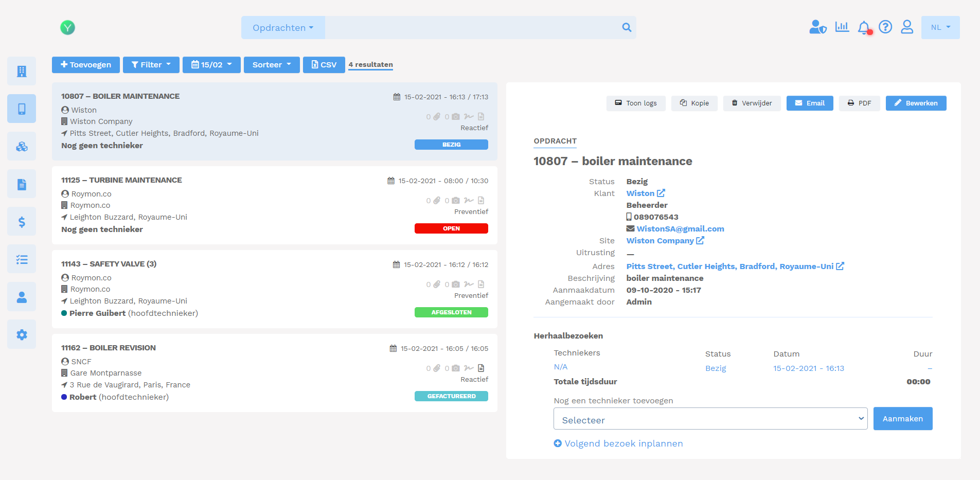Open the settings gear sidebar icon
This screenshot has height=480, width=980.
22,334
